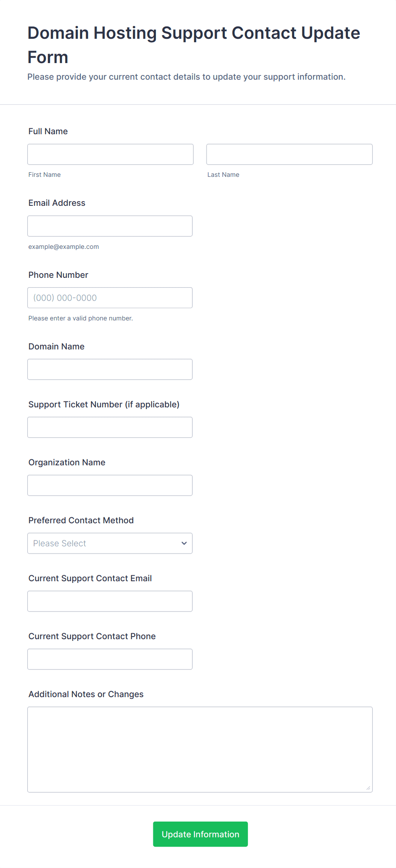The height and width of the screenshot is (868, 396).
Task: Click the Domain Name label
Action: (x=57, y=346)
